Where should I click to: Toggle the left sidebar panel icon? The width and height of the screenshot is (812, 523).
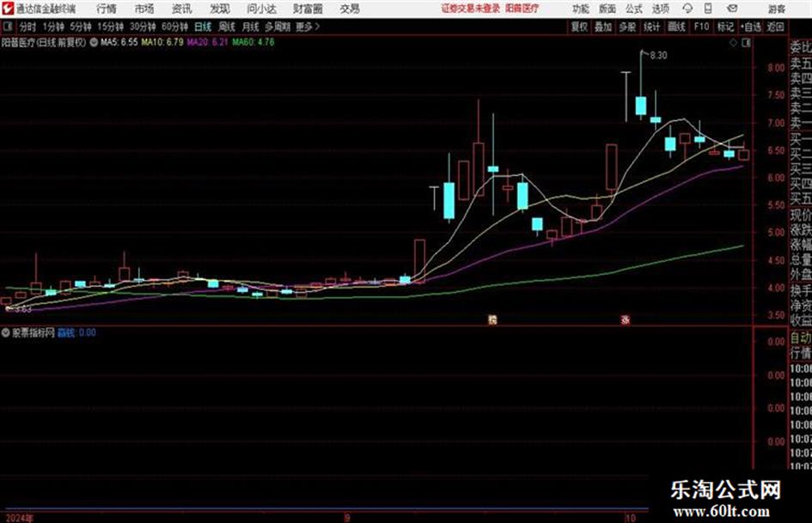[x=7, y=27]
